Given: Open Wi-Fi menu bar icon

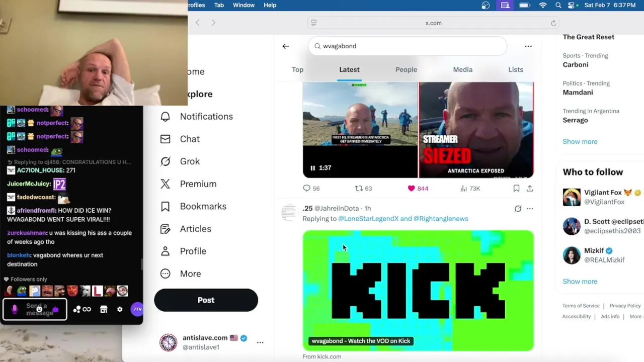Looking at the screenshot, I should coord(543,5).
